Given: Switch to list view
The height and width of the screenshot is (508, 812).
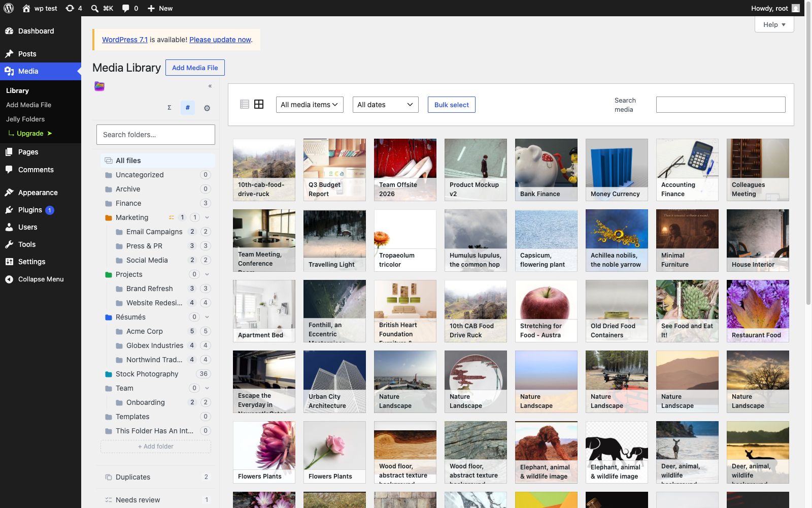Looking at the screenshot, I should tap(245, 104).
